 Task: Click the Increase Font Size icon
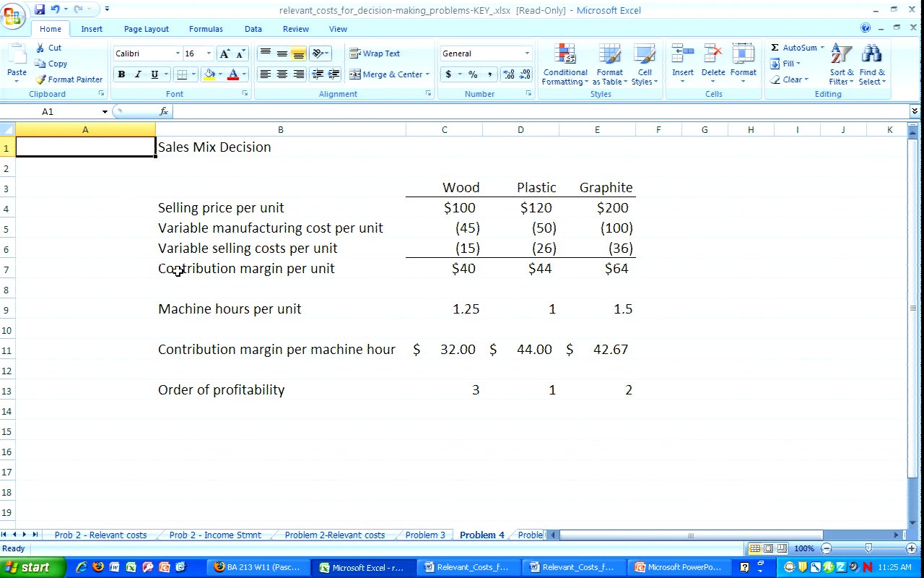(225, 53)
